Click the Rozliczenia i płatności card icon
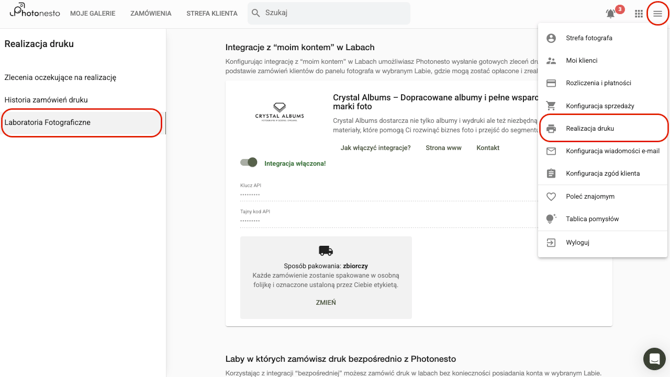This screenshot has width=670, height=377. (x=551, y=83)
